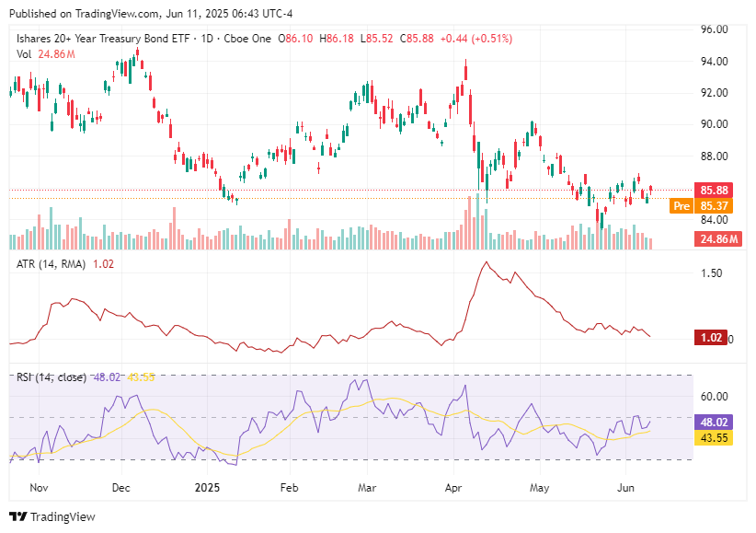Screen dimensions: 756x533
Task: Click the 2025 label on time axis
Action: pyautogui.click(x=207, y=488)
